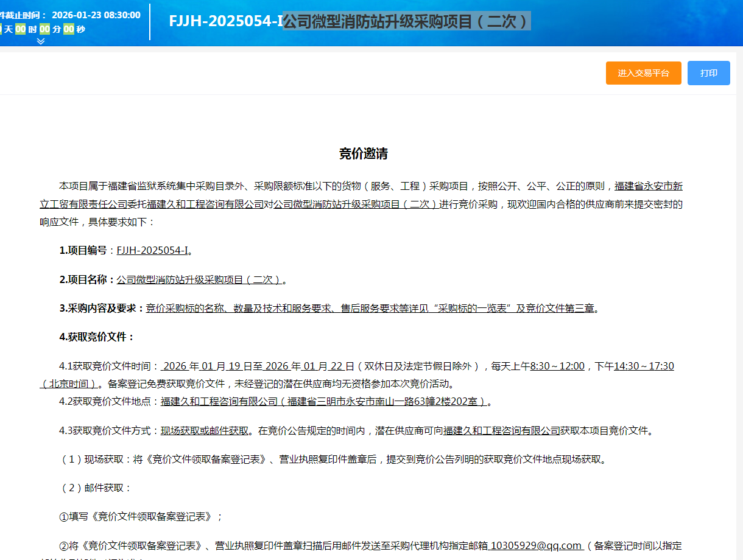Screen dimensions: 743x560
Task: Click the afternoon hours 14:30～17:30 text
Action: (x=644, y=366)
